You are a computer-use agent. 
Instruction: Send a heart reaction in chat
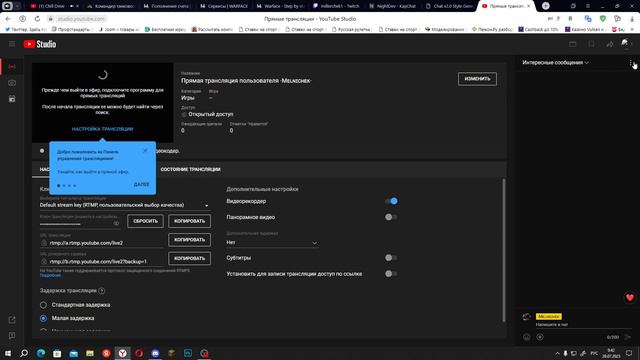(629, 298)
